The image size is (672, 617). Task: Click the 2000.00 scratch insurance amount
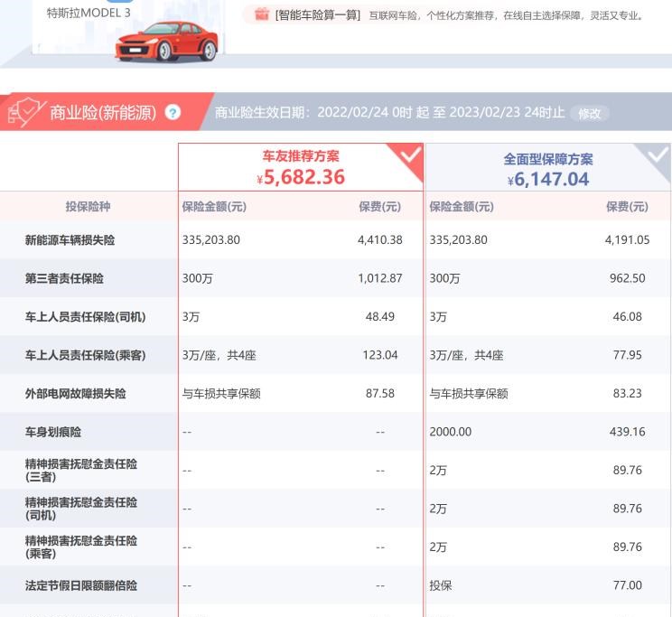pyautogui.click(x=451, y=432)
